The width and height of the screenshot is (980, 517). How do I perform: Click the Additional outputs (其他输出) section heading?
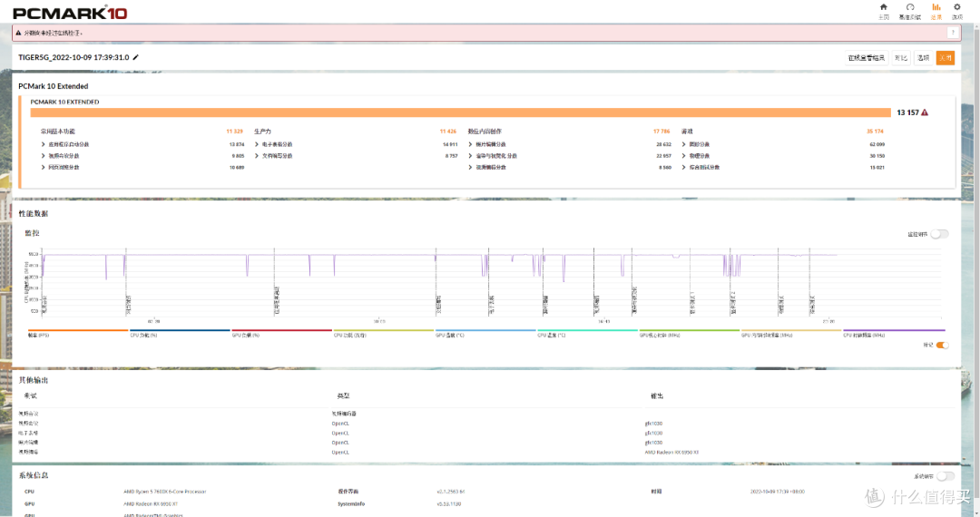tap(34, 380)
